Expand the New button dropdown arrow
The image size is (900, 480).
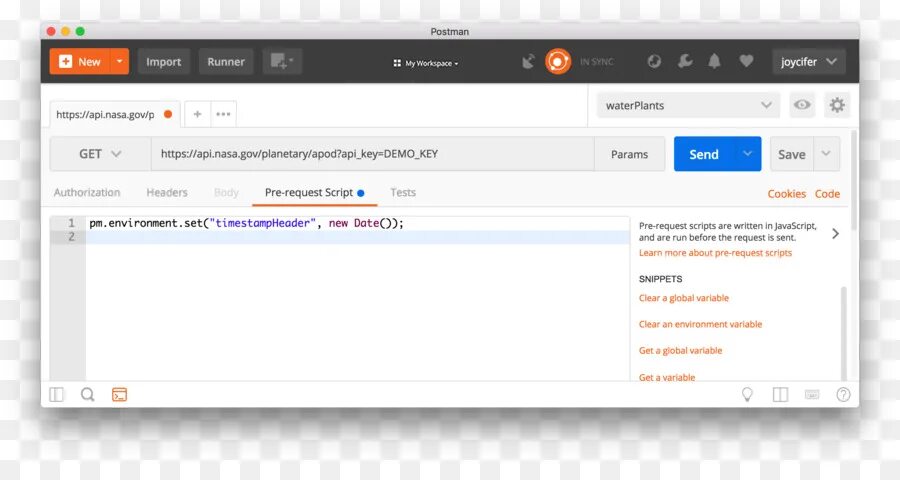tap(119, 61)
